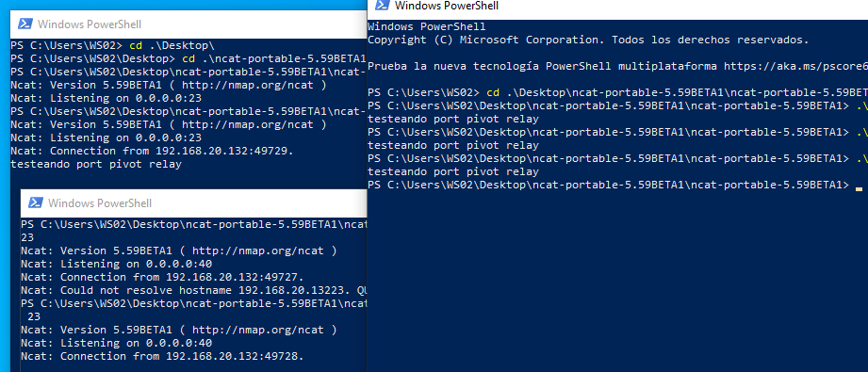Screen dimensions: 868x372
Task: Click the 'Connection from 192.168.20.132:49729' line
Action: pos(153,151)
